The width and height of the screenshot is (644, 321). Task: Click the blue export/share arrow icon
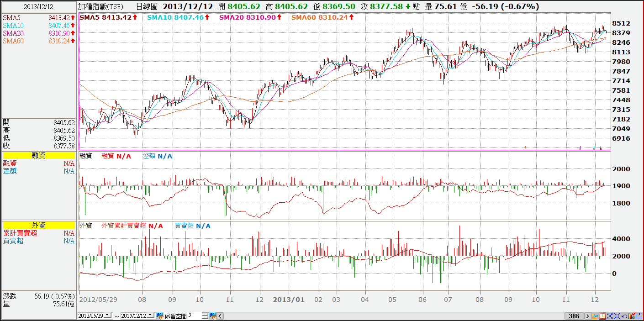tap(639, 316)
